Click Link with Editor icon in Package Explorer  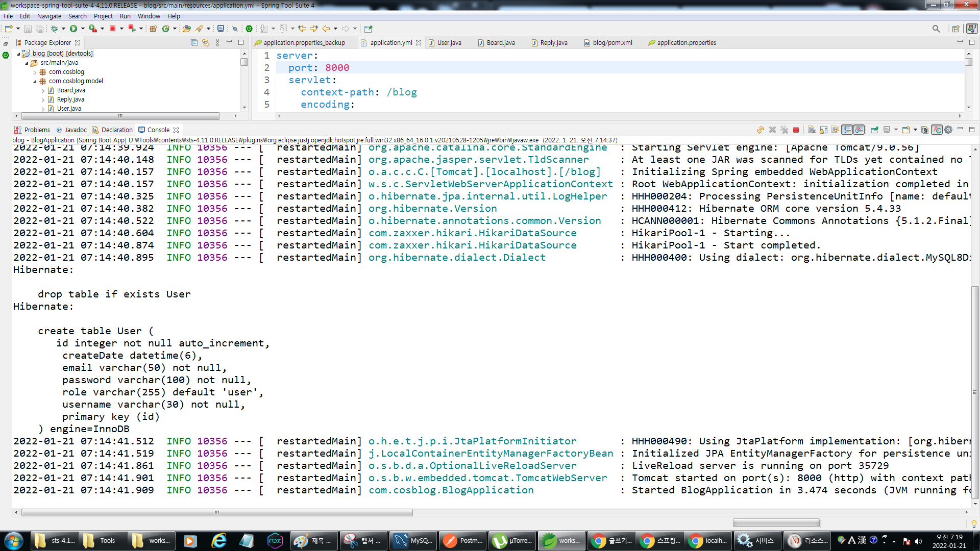coord(206,42)
